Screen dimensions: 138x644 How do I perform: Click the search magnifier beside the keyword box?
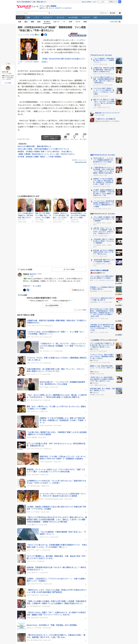(x=49, y=13)
